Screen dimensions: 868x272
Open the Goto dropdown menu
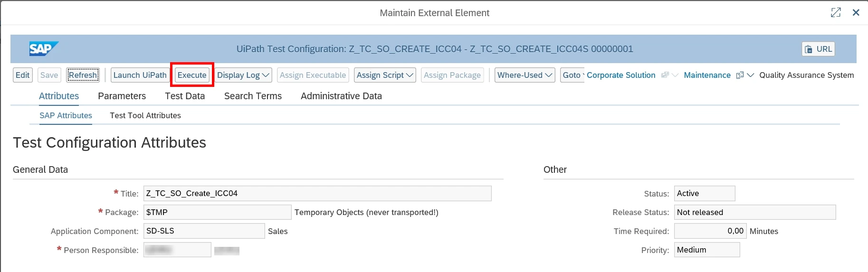click(572, 75)
